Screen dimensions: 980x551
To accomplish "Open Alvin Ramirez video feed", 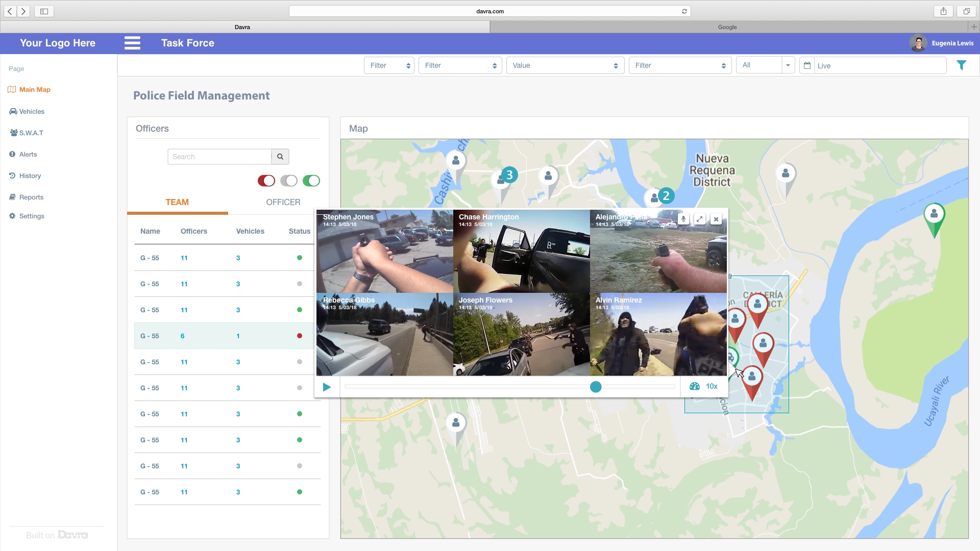I will tap(658, 334).
